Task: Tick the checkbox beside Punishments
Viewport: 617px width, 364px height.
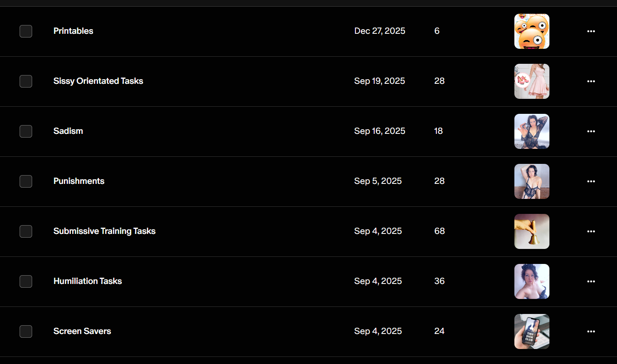Action: click(26, 181)
